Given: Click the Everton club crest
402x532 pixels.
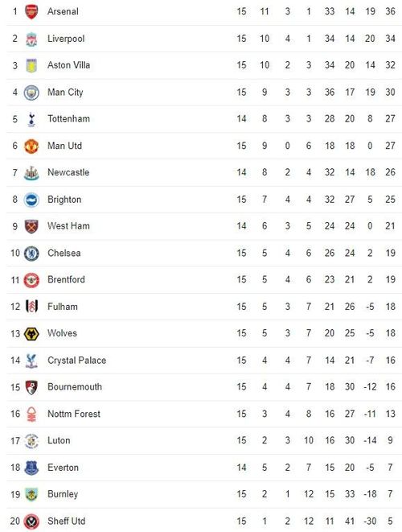Looking at the screenshot, I should [x=31, y=468].
